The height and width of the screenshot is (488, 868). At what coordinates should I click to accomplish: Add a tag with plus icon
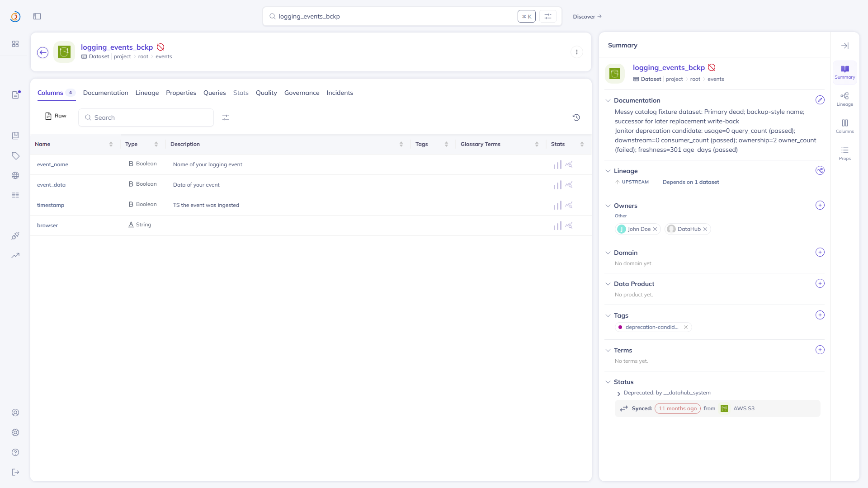pos(820,315)
